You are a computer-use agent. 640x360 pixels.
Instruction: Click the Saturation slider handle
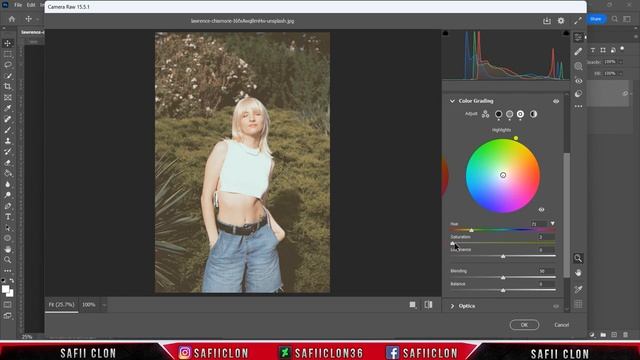coord(452,243)
